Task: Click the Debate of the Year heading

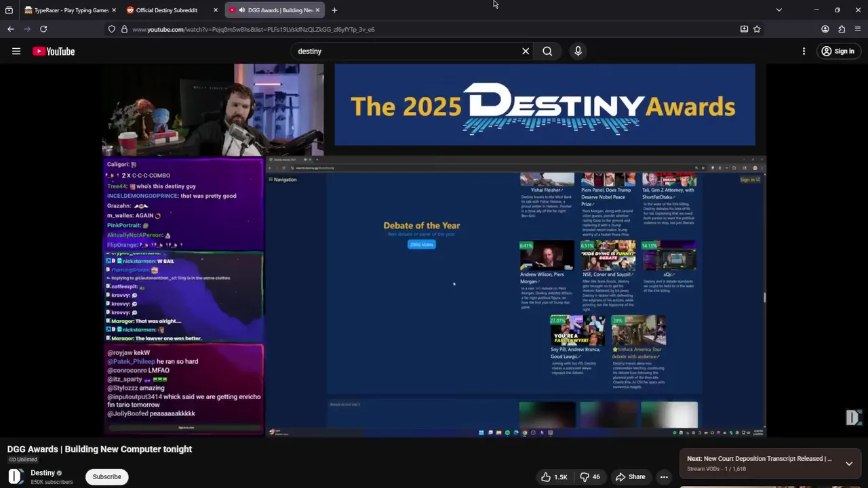Action: click(422, 226)
